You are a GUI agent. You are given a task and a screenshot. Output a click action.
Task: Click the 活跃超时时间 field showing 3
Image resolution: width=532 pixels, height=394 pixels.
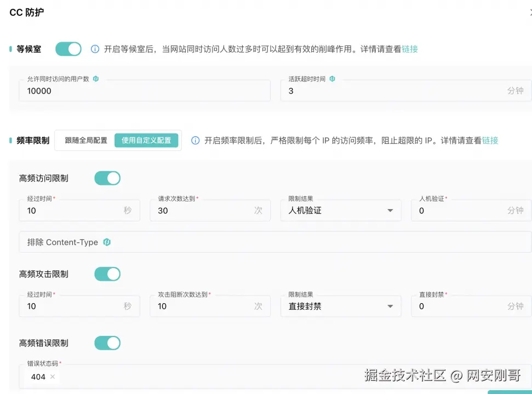click(x=406, y=90)
